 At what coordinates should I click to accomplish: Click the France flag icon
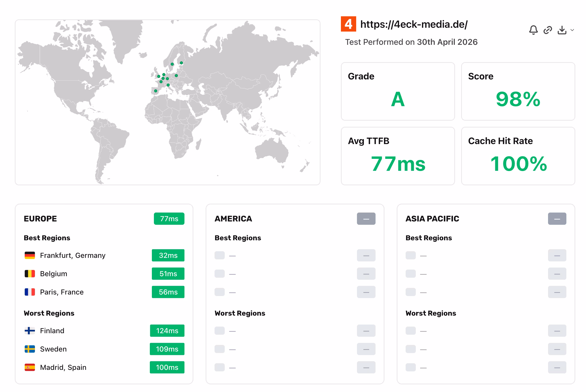pyautogui.click(x=30, y=292)
